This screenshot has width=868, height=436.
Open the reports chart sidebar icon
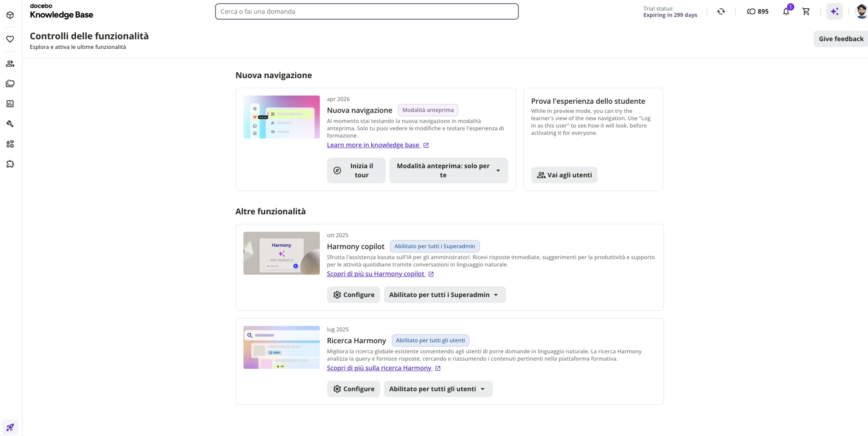click(10, 104)
